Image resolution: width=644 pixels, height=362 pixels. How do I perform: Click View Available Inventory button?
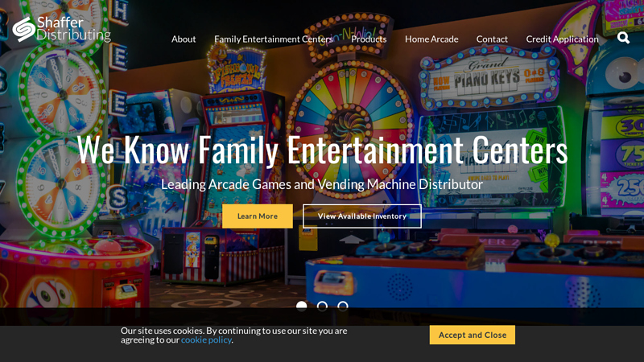tap(361, 216)
